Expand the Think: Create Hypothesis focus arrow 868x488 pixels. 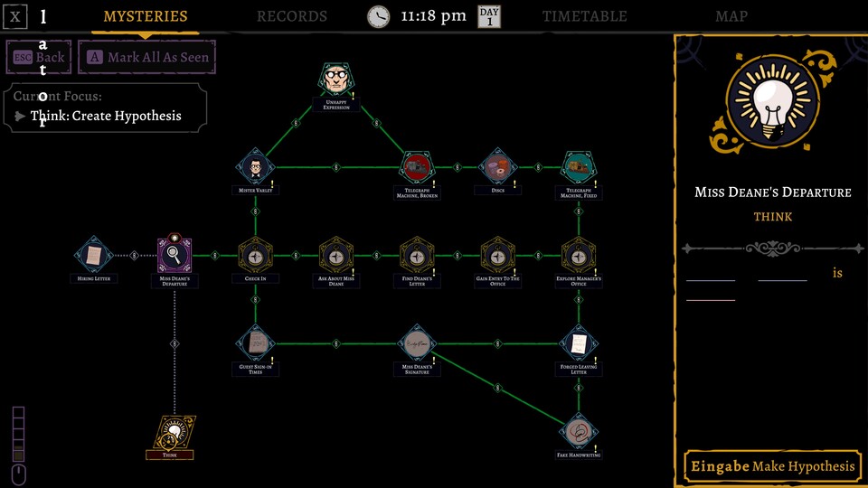click(x=20, y=116)
